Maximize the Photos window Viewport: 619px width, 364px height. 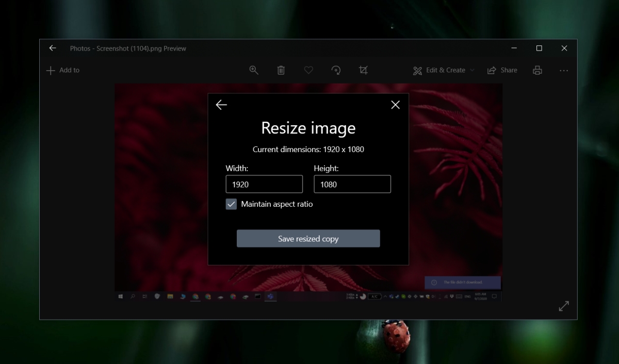pyautogui.click(x=539, y=48)
